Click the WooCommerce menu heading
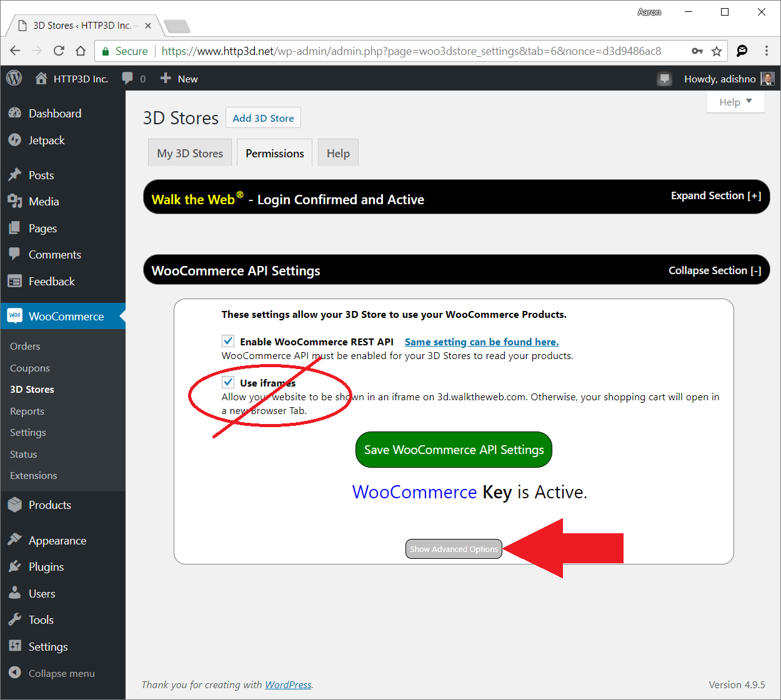The height and width of the screenshot is (700, 781). (x=62, y=316)
